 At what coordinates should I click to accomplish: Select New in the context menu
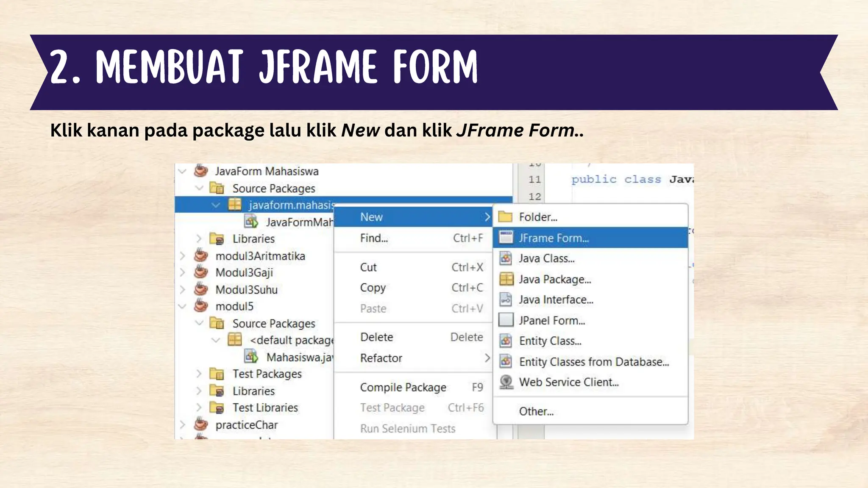tap(372, 217)
